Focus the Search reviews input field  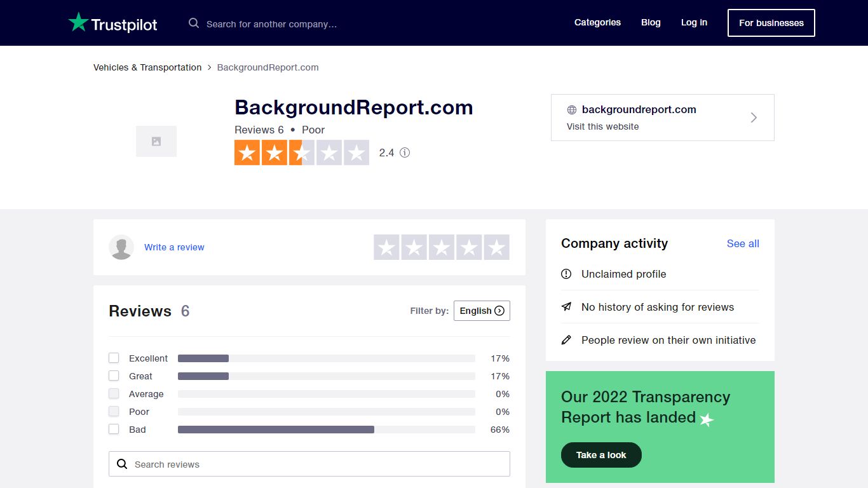click(x=309, y=464)
